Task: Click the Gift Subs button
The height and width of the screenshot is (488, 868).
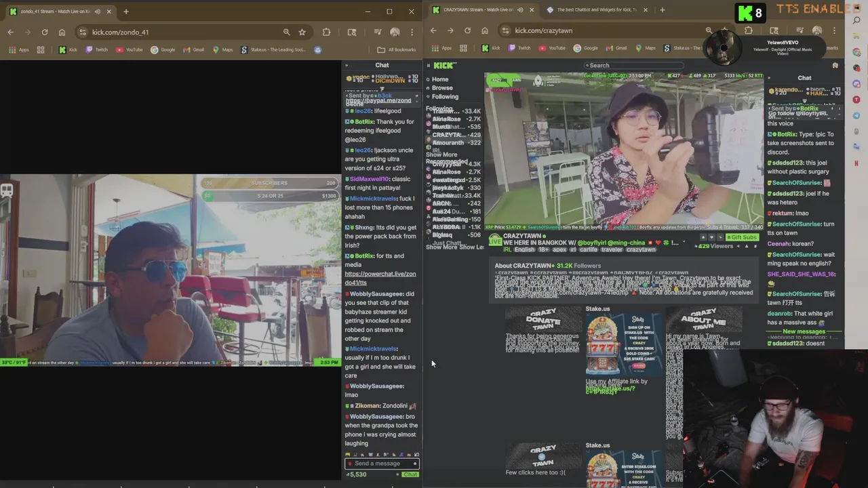Action: pos(741,237)
